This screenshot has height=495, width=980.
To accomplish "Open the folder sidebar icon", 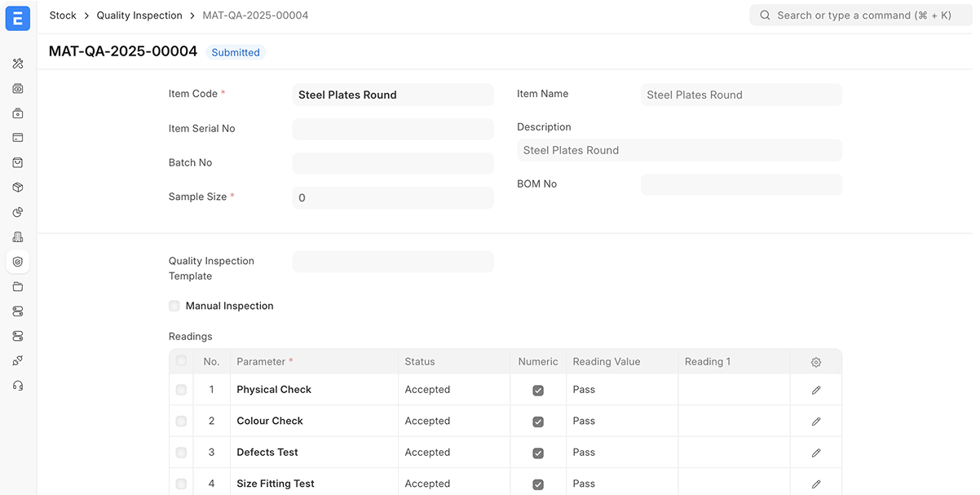I will 18,286.
